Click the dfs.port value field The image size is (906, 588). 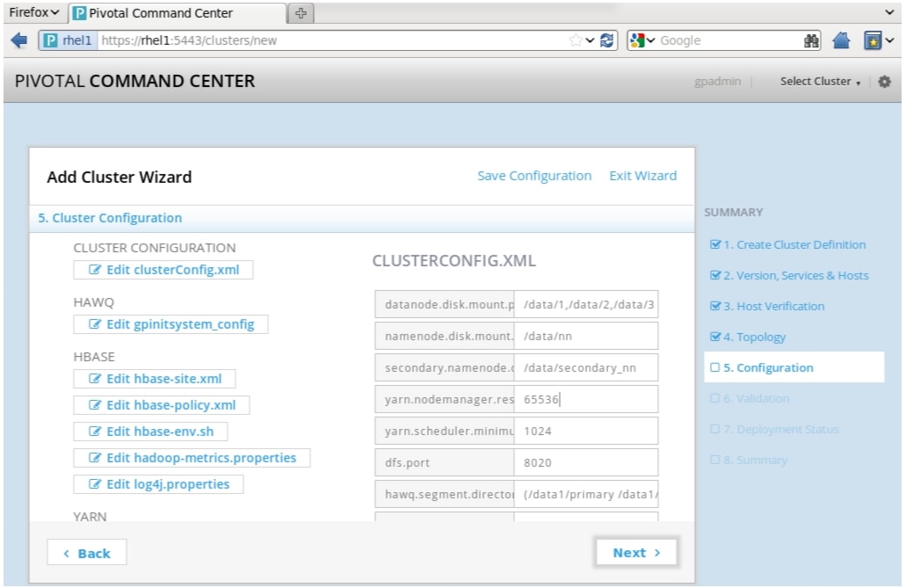tap(586, 462)
